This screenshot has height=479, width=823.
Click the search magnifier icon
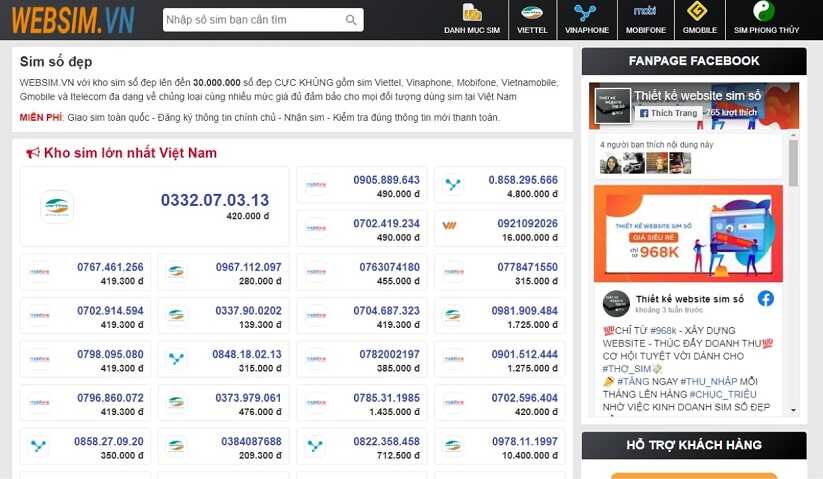[x=351, y=20]
